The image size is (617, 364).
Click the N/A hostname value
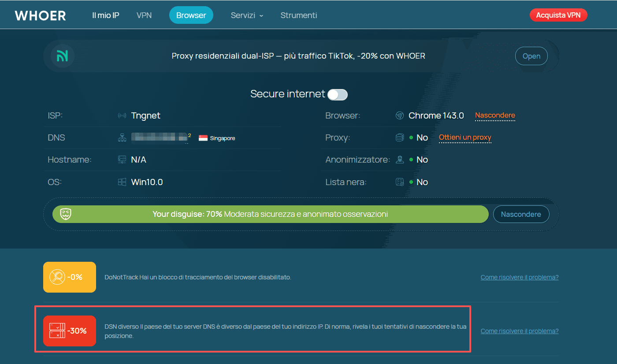(x=139, y=160)
